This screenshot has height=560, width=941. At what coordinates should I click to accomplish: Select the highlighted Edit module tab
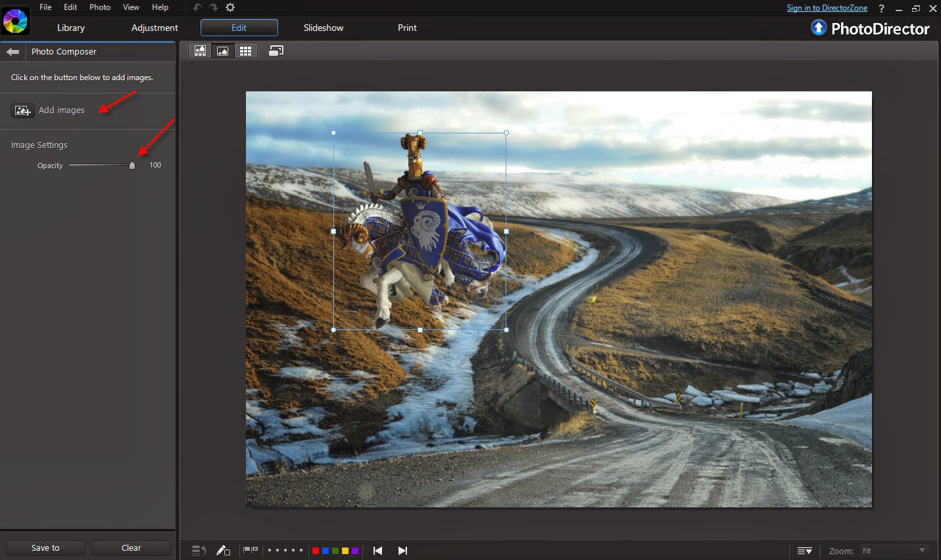click(x=239, y=28)
